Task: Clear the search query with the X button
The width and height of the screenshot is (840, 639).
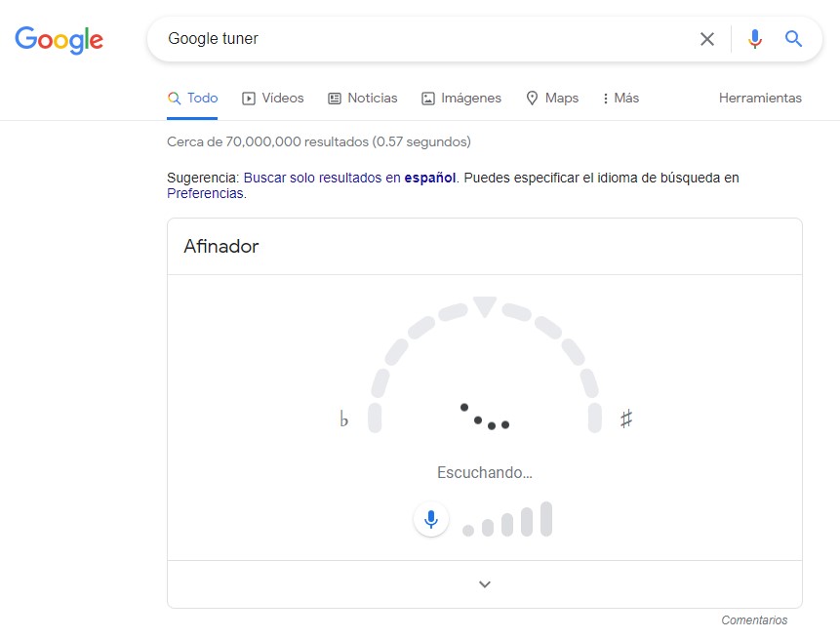Action: 707,39
